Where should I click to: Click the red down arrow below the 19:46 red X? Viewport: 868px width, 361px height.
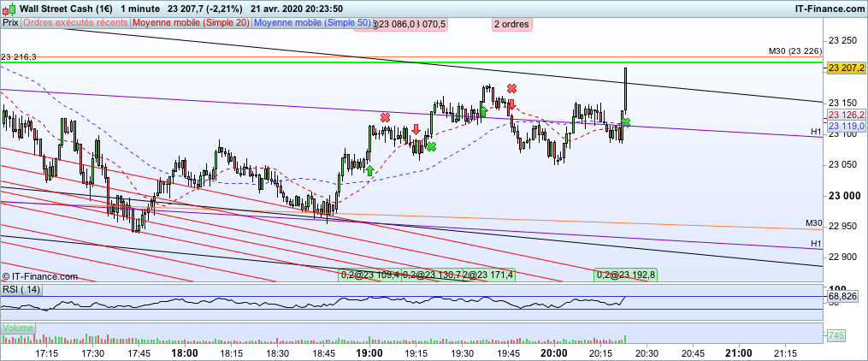pos(512,104)
